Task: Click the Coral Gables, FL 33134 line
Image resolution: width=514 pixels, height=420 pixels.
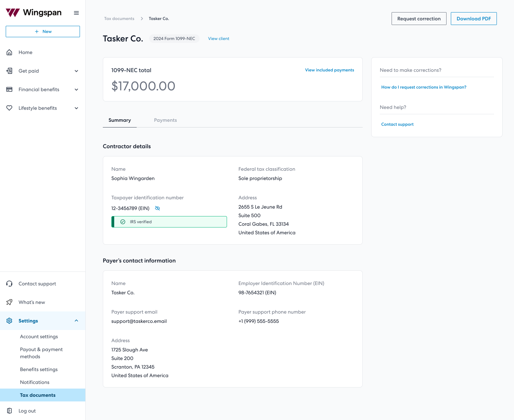Action: (263, 224)
